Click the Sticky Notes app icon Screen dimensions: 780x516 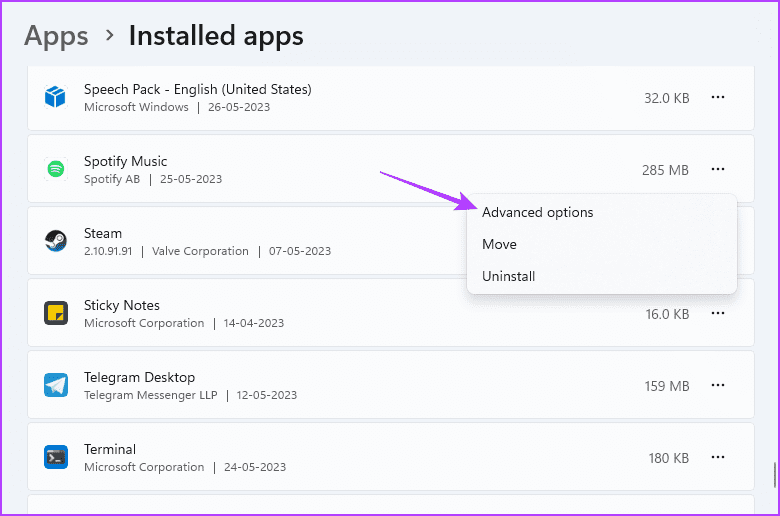(55, 313)
